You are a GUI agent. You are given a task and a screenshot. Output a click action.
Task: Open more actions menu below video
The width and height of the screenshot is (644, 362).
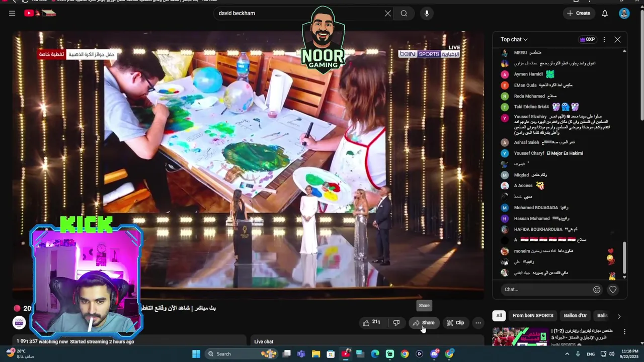pos(478,323)
